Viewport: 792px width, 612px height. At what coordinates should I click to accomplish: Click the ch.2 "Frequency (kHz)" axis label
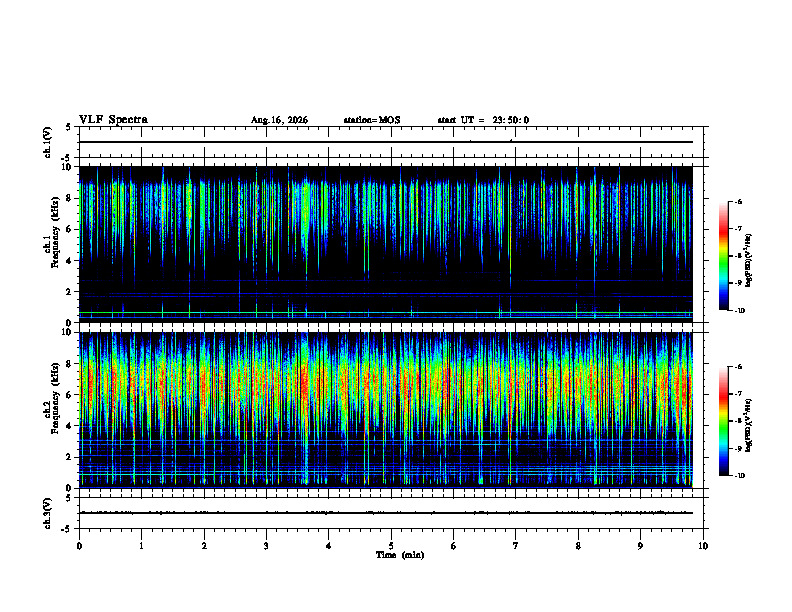pos(56,398)
